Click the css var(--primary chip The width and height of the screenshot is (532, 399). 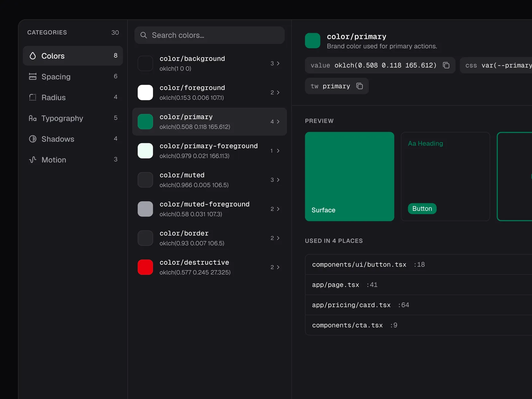(496, 65)
